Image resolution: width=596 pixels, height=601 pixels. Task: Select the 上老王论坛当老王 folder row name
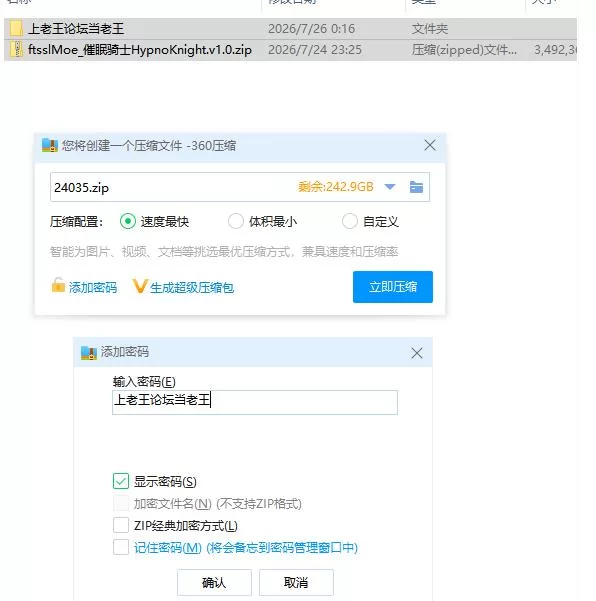coord(76,29)
